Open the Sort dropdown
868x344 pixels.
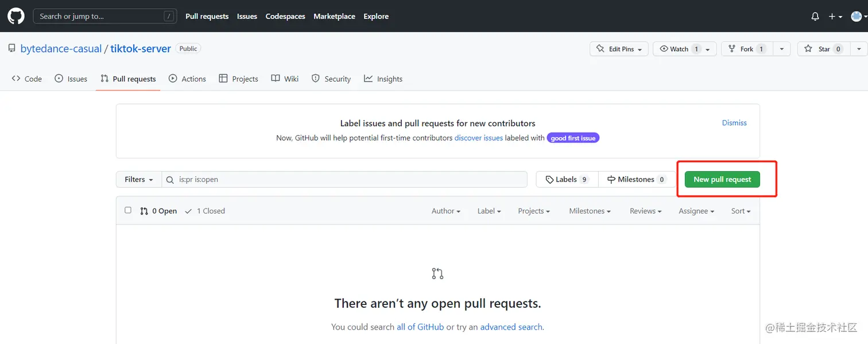coord(741,211)
